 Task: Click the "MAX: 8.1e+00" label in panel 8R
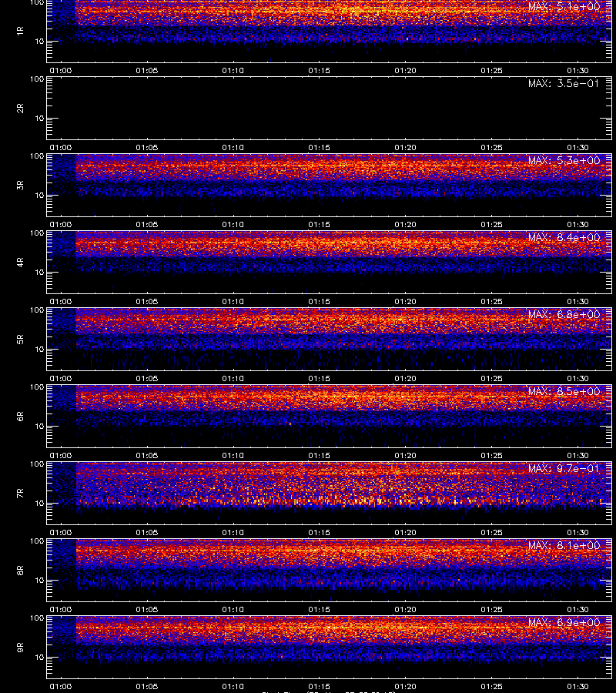(x=564, y=545)
